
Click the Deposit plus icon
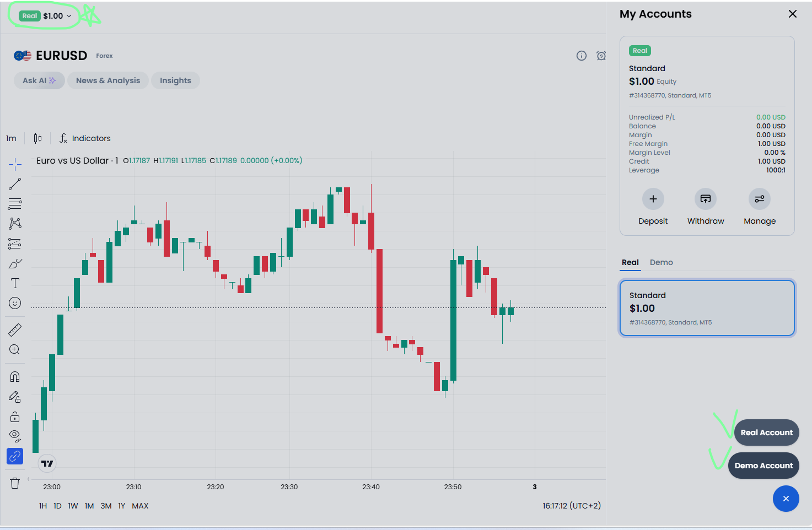tap(653, 199)
